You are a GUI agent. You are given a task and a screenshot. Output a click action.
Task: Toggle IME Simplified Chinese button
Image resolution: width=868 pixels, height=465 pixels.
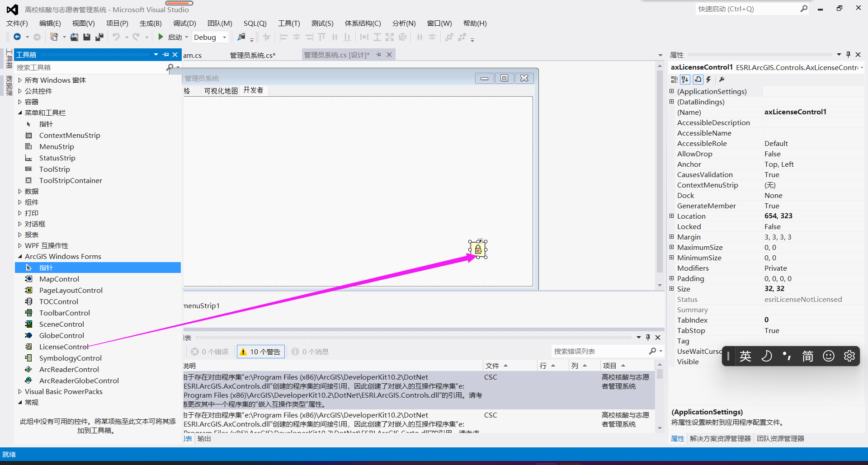(x=808, y=356)
